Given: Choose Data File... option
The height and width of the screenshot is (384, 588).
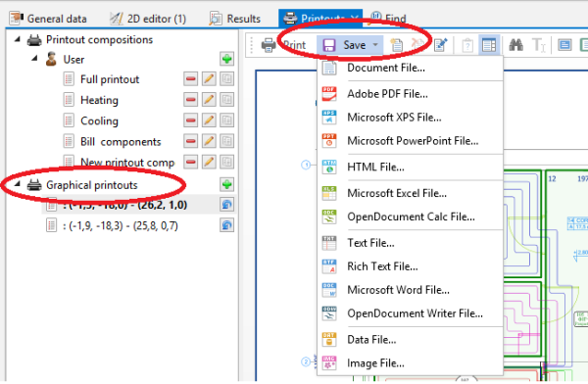Looking at the screenshot, I should pos(410,340).
